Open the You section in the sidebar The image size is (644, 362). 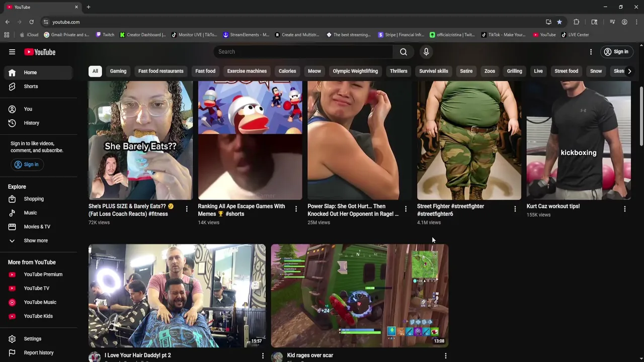39,109
